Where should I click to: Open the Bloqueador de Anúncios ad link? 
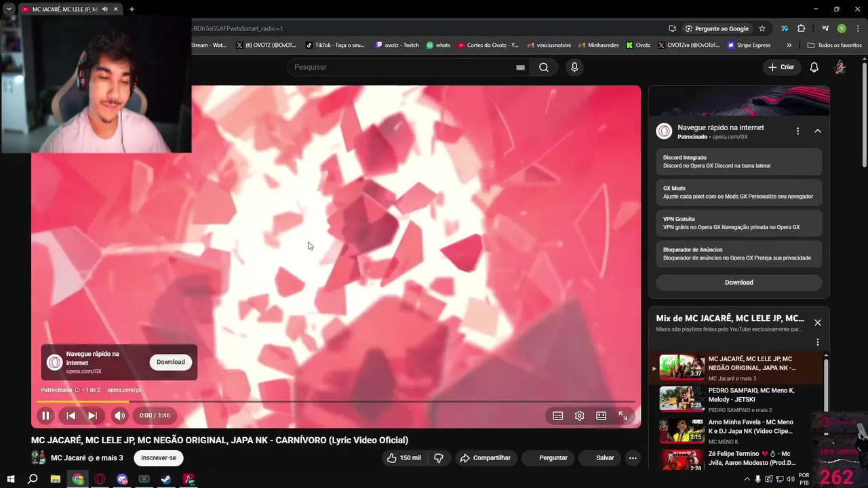(x=739, y=253)
